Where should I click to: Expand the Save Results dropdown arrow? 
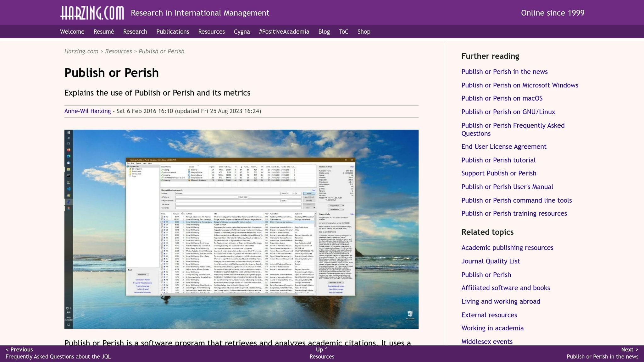[x=343, y=209]
